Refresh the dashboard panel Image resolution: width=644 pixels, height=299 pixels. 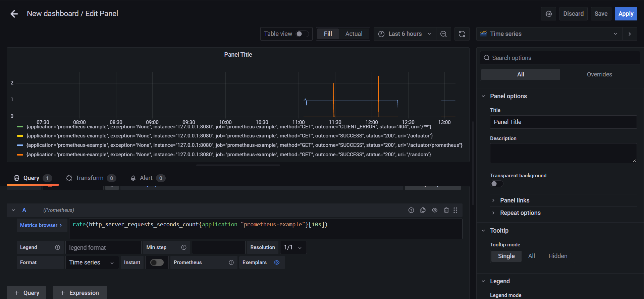pyautogui.click(x=462, y=34)
